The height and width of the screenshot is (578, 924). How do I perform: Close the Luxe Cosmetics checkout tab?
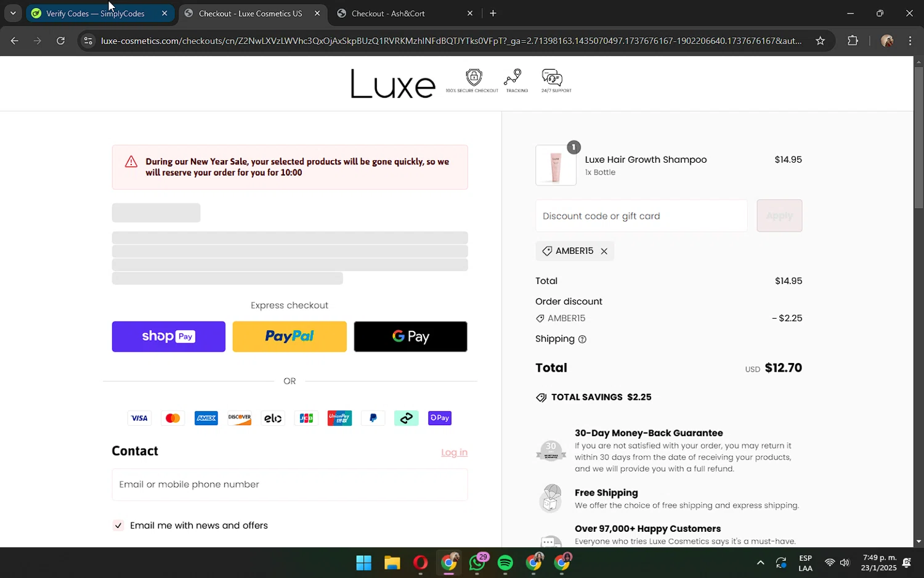coord(317,14)
